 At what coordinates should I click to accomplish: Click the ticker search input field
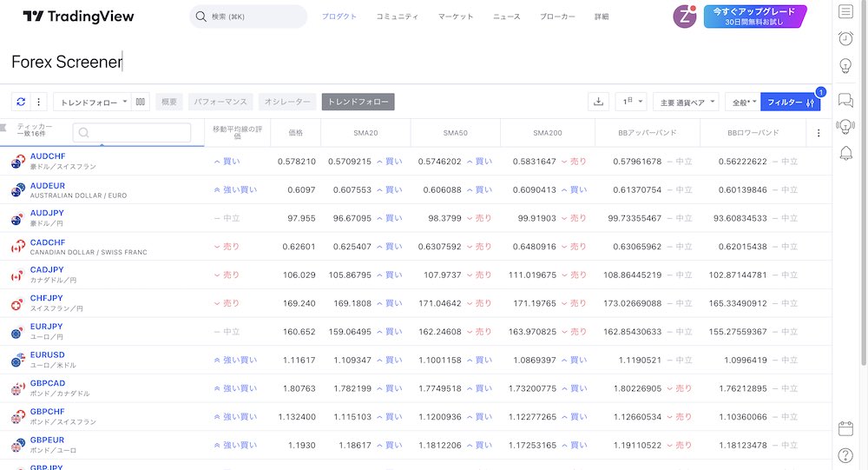pos(132,132)
